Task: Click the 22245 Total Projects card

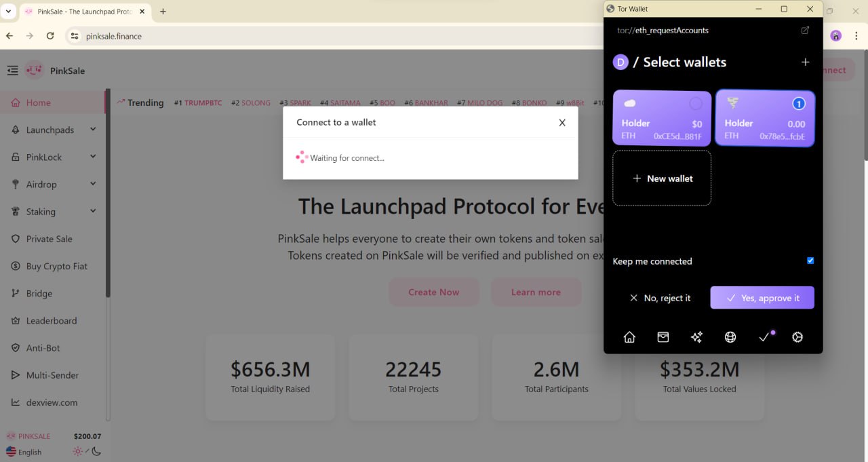Action: pos(413,377)
